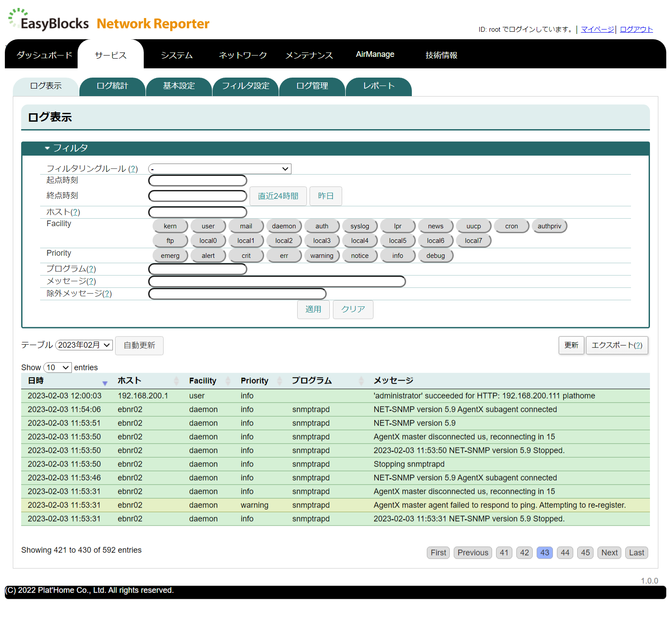672x626 pixels.
Task: Open help for 除外メッセージ (?)
Action: (107, 294)
